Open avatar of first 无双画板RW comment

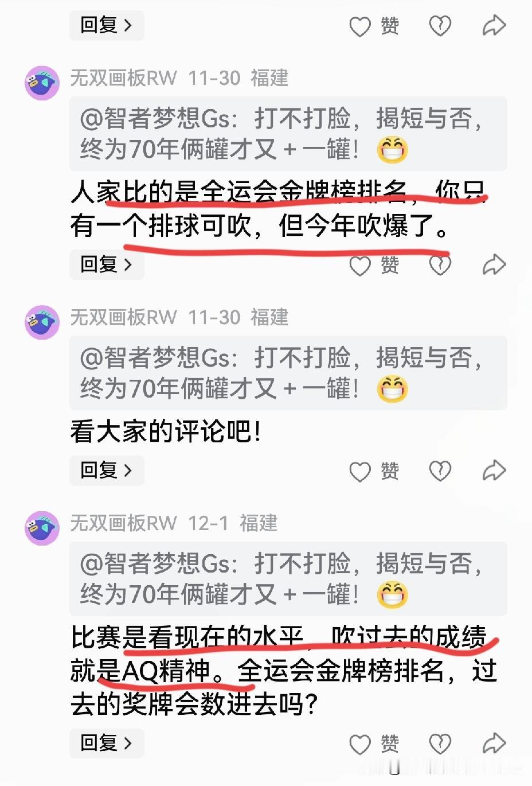point(42,83)
